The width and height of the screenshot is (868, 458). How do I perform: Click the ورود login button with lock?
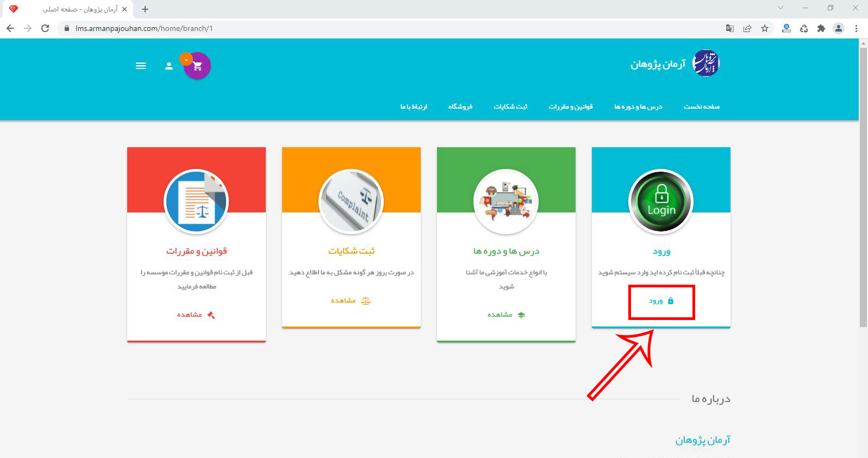[x=661, y=301]
